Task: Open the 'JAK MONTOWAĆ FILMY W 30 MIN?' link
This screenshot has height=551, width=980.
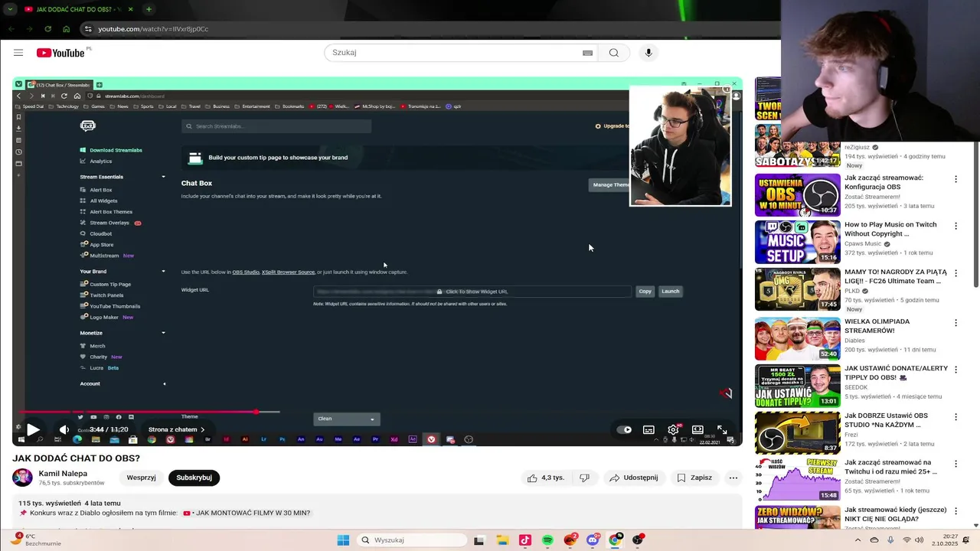Action: click(253, 513)
